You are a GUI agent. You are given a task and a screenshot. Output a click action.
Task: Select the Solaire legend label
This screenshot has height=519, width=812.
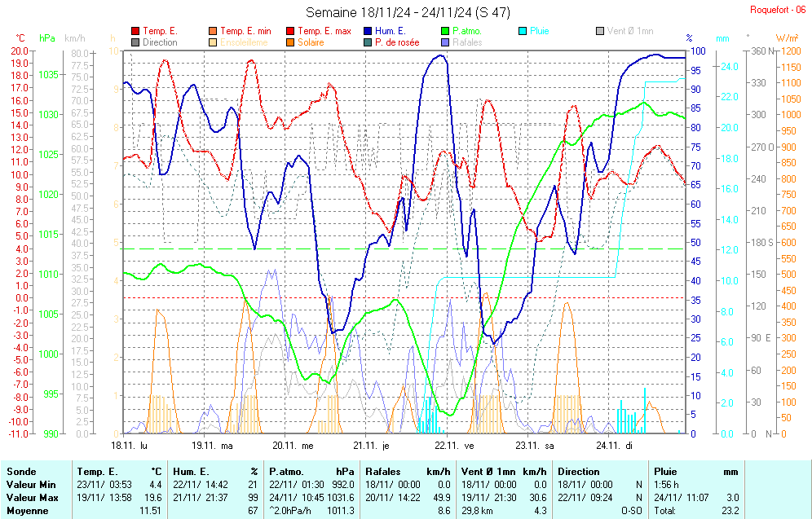click(x=311, y=42)
